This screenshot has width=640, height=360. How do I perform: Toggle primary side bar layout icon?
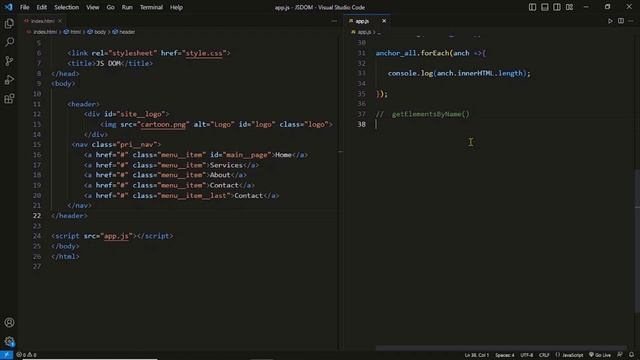coord(532,7)
